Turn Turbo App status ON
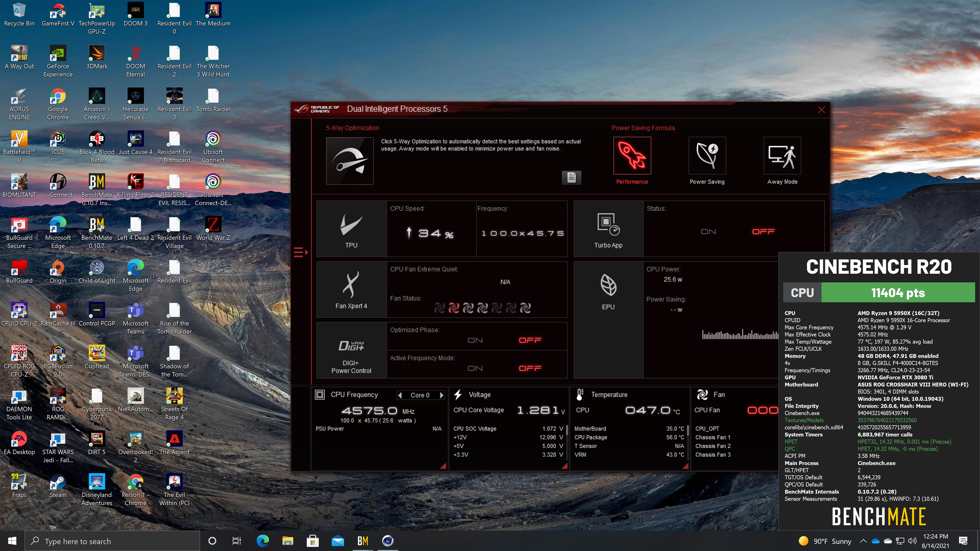The width and height of the screenshot is (980, 551). (x=708, y=232)
